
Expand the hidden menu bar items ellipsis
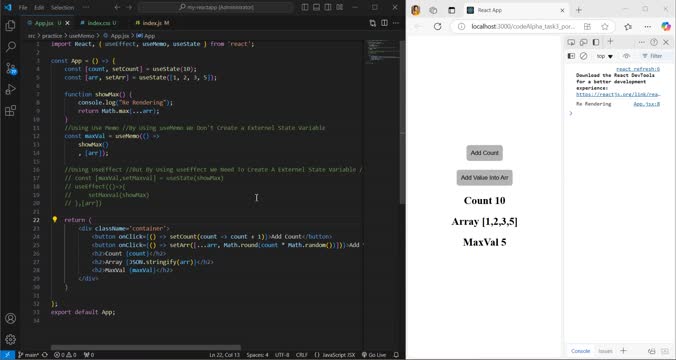(86, 7)
